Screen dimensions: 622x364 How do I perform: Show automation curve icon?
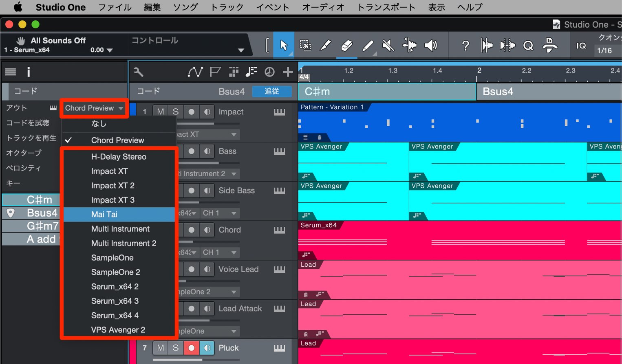tap(195, 72)
